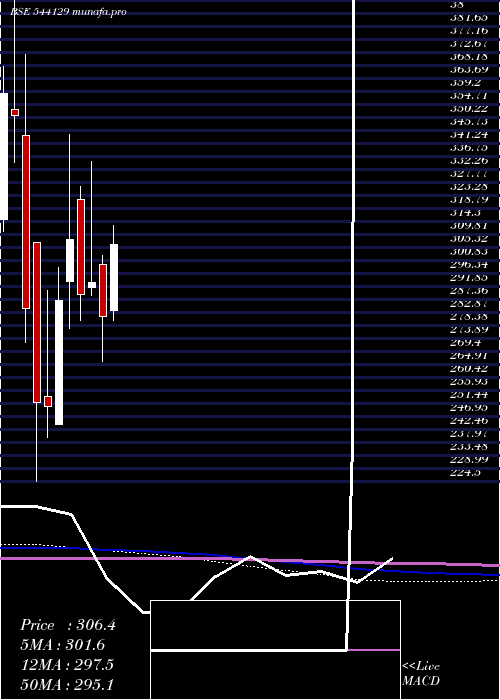The width and height of the screenshot is (500, 700).
Task: Click the 341.24 price axis label
Action: 469,135
